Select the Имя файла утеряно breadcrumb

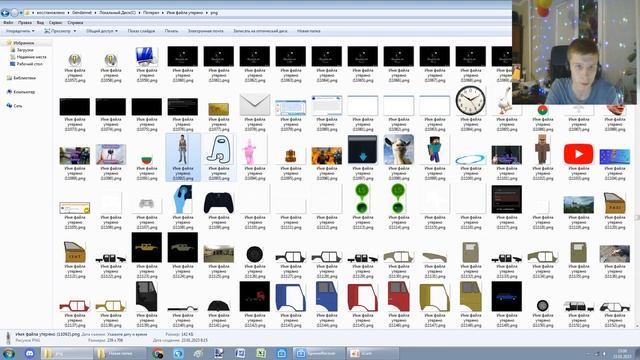184,13
